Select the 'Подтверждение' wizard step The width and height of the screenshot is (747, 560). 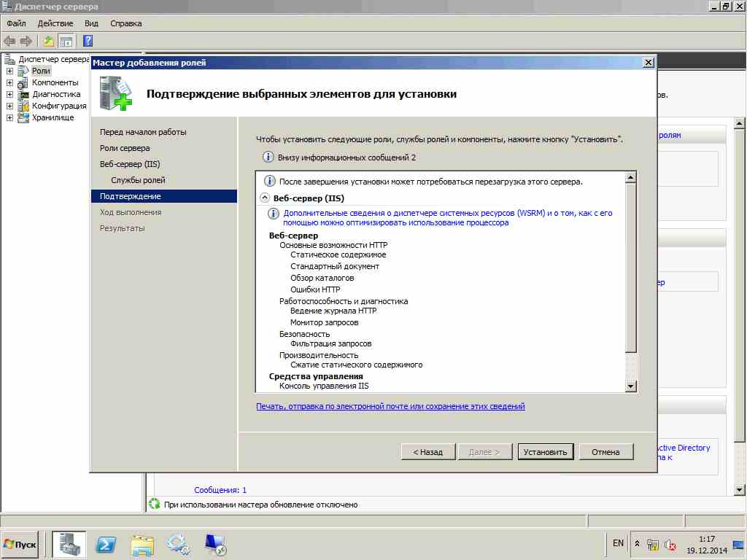[164, 196]
